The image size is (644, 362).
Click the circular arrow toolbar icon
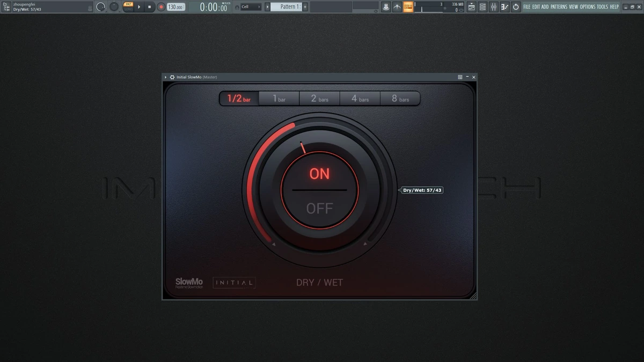pos(516,7)
